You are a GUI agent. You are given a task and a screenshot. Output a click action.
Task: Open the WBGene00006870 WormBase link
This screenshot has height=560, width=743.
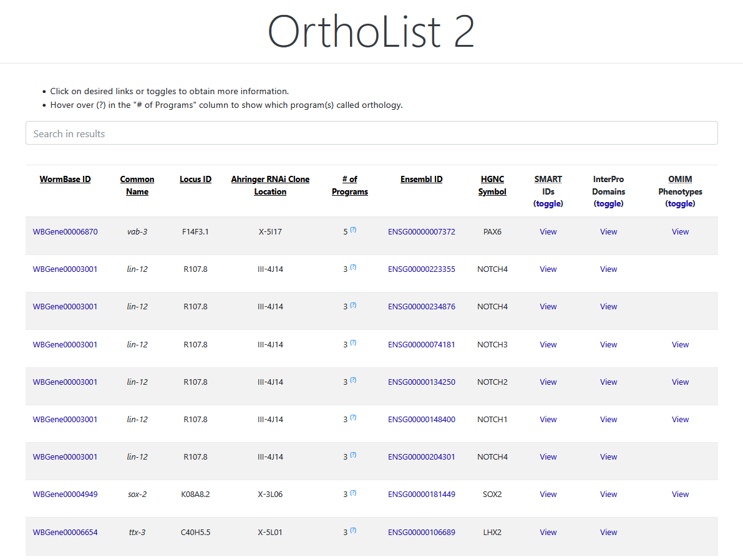click(65, 232)
